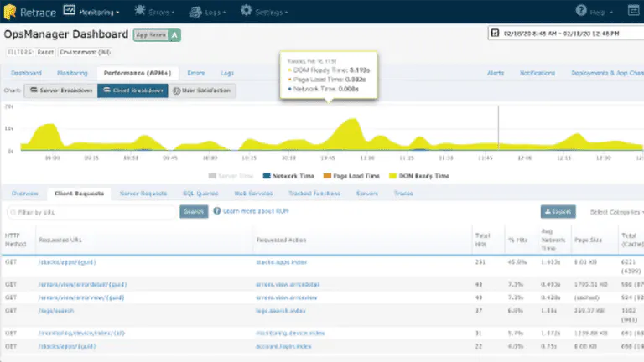This screenshot has height=362, width=644.
Task: Click the info icon beside Learn more about RUM
Action: [217, 211]
